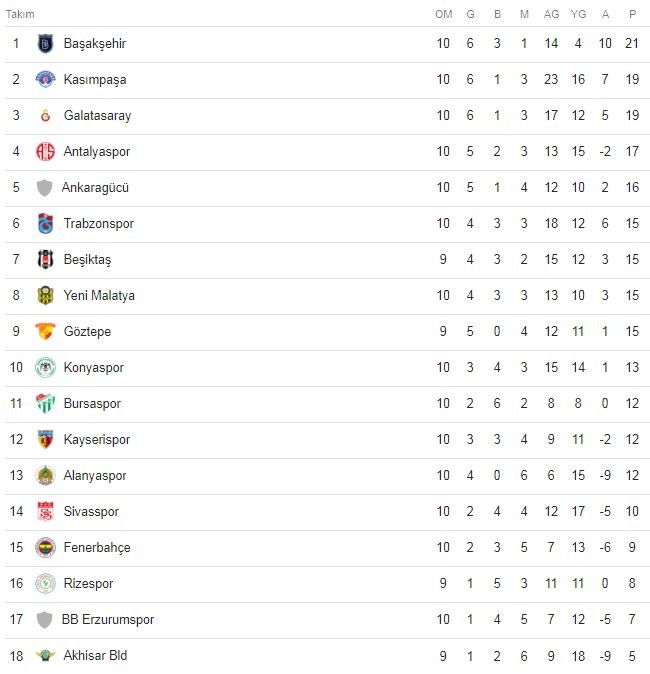Click the Bursaspor team logo
The width and height of the screenshot is (650, 674).
(x=45, y=404)
